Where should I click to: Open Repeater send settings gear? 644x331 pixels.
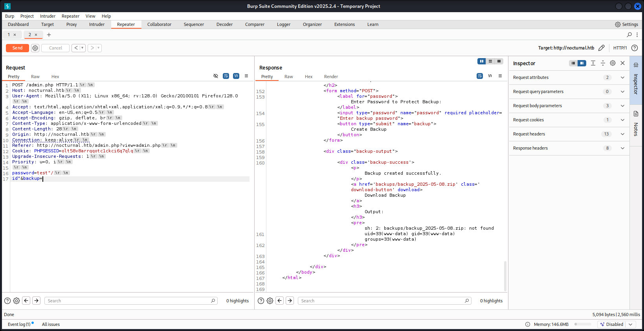[35, 48]
